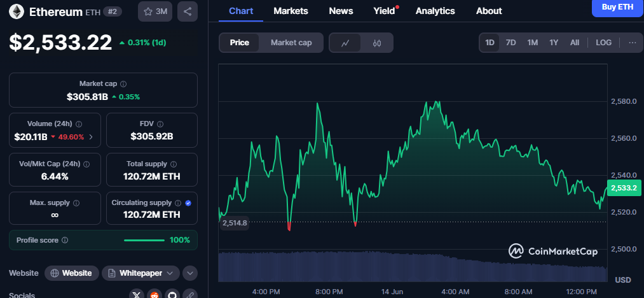Viewport: 644px width, 298px height.
Task: Set chart range to 1M
Action: click(x=532, y=43)
